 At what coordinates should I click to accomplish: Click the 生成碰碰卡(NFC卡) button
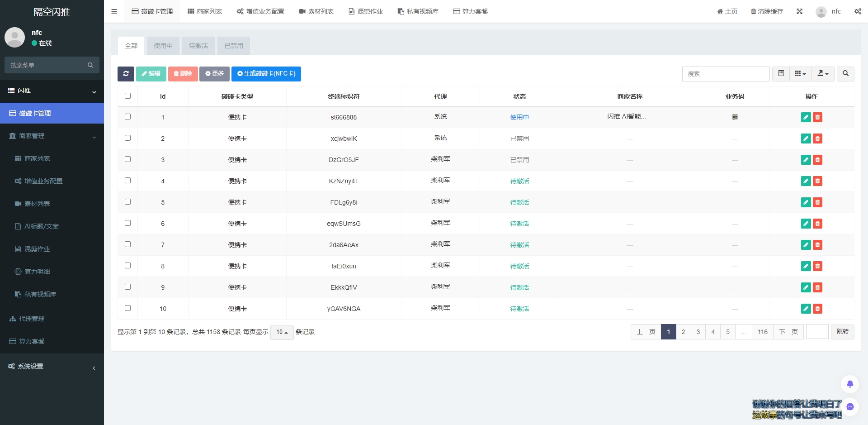click(266, 74)
